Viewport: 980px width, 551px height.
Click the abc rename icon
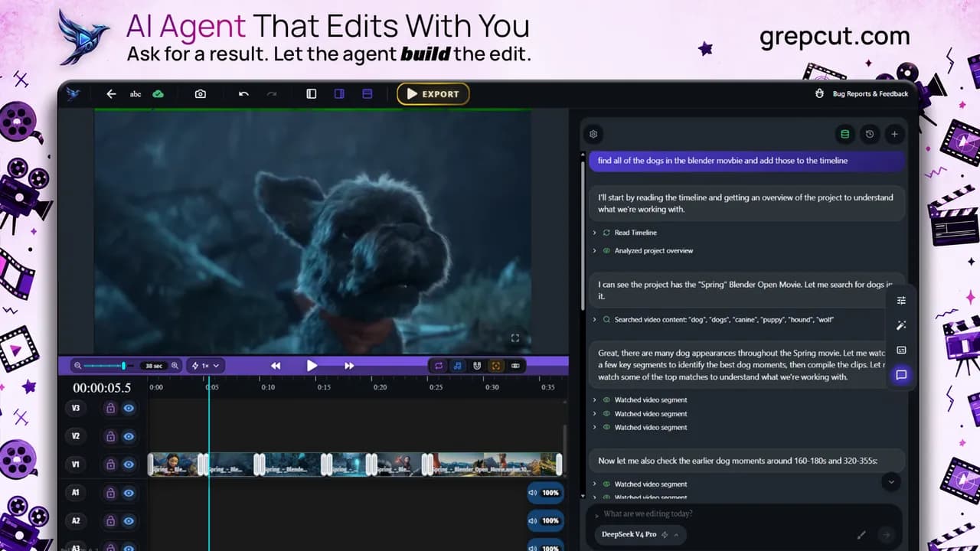(x=136, y=94)
